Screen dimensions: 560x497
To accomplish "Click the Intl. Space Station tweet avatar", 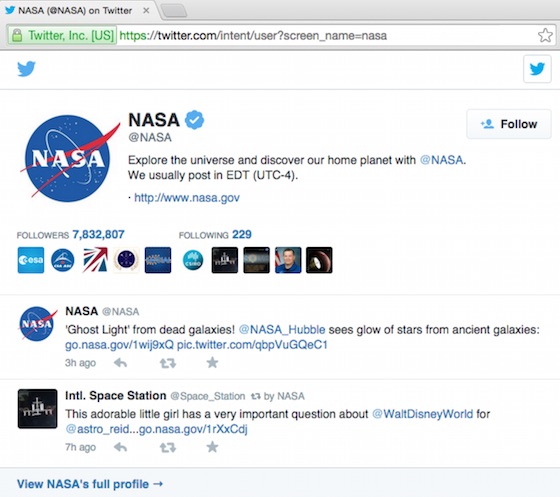I will [38, 408].
